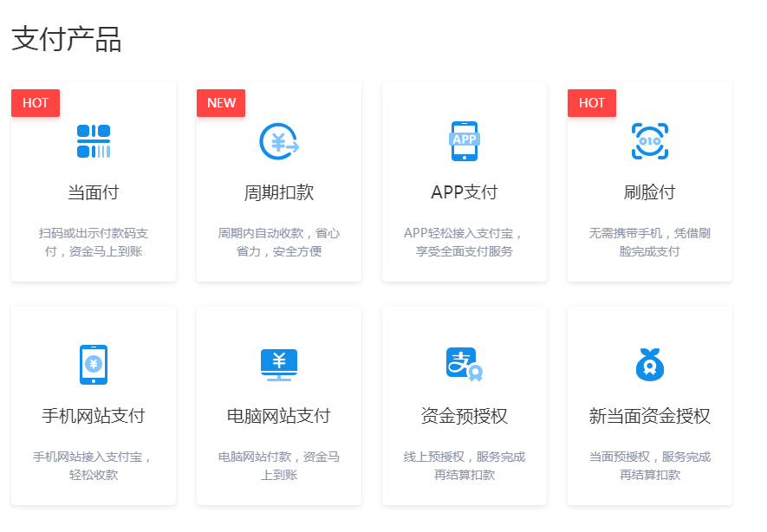
Task: Go to 手机网站支付 title link
Action: pyautogui.click(x=94, y=416)
